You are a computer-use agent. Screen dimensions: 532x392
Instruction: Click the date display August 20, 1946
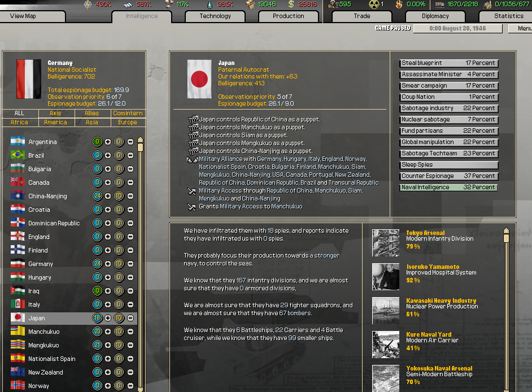point(457,28)
